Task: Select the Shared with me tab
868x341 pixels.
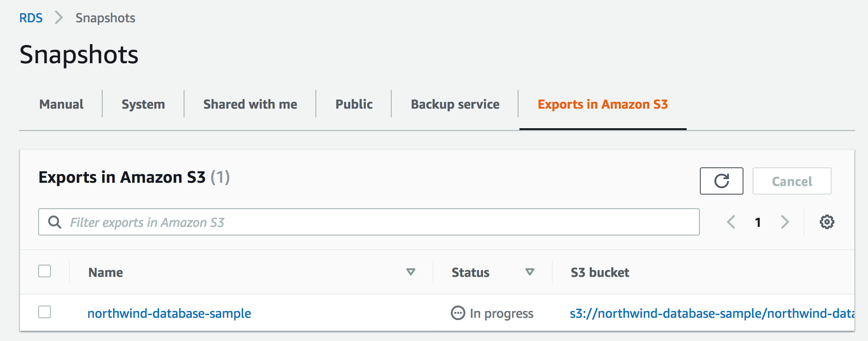Action: [250, 104]
